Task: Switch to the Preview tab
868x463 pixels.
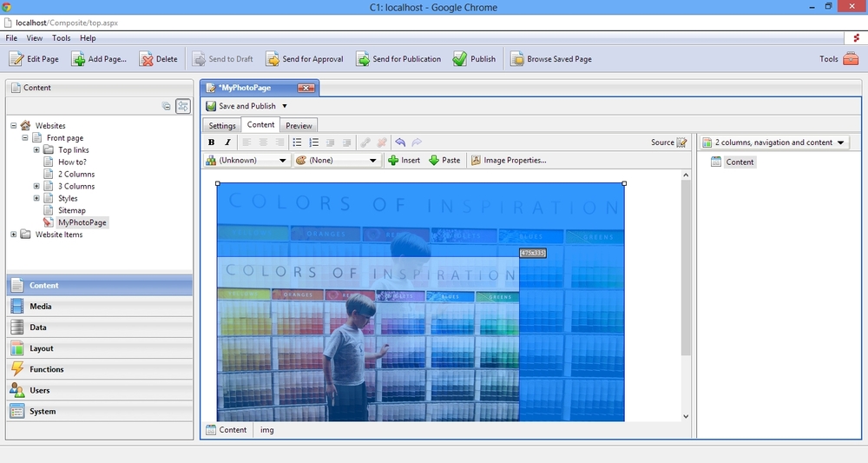Action: [299, 126]
